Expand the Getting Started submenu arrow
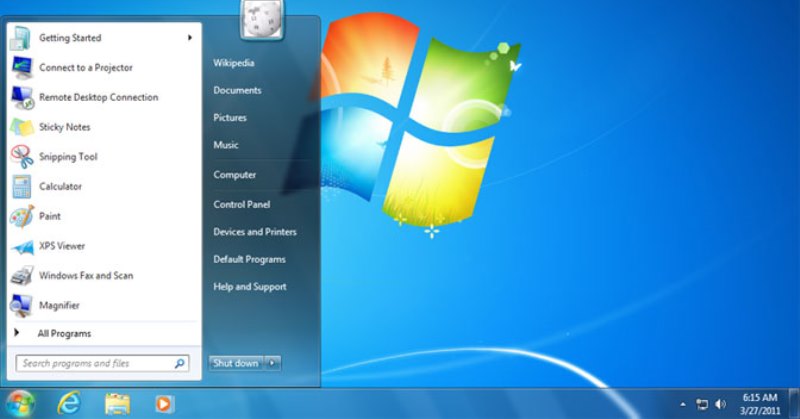800x419 pixels. point(190,37)
